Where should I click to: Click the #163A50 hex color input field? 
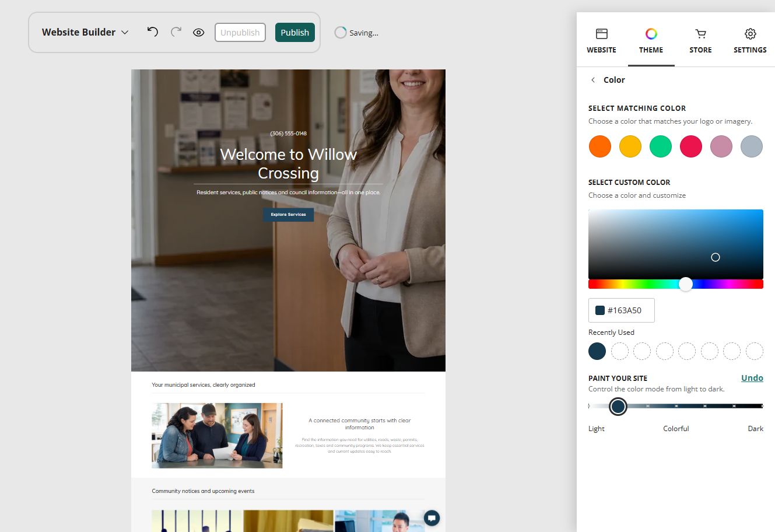[x=622, y=310]
